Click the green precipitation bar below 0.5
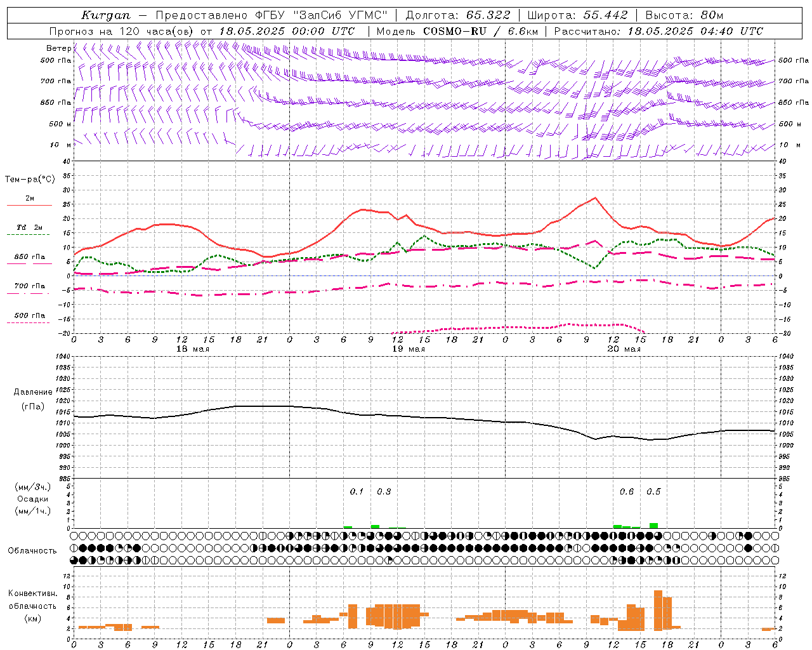812x650 pixels. (x=653, y=526)
